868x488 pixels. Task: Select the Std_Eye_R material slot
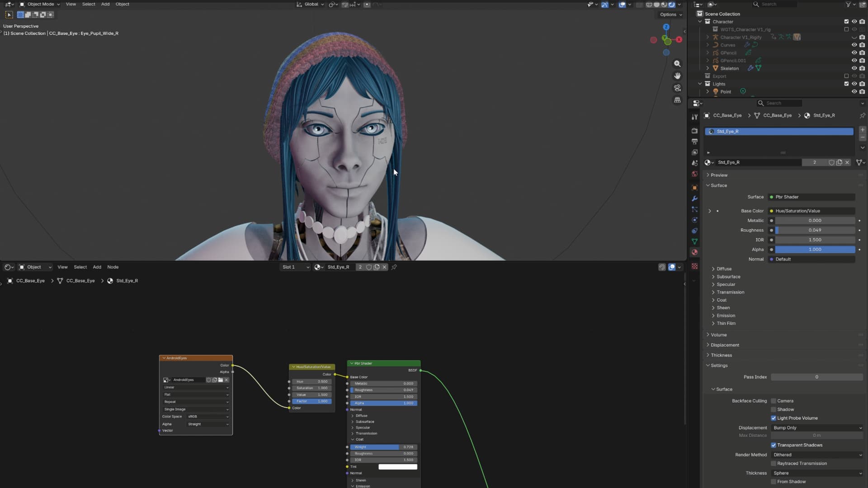click(779, 131)
